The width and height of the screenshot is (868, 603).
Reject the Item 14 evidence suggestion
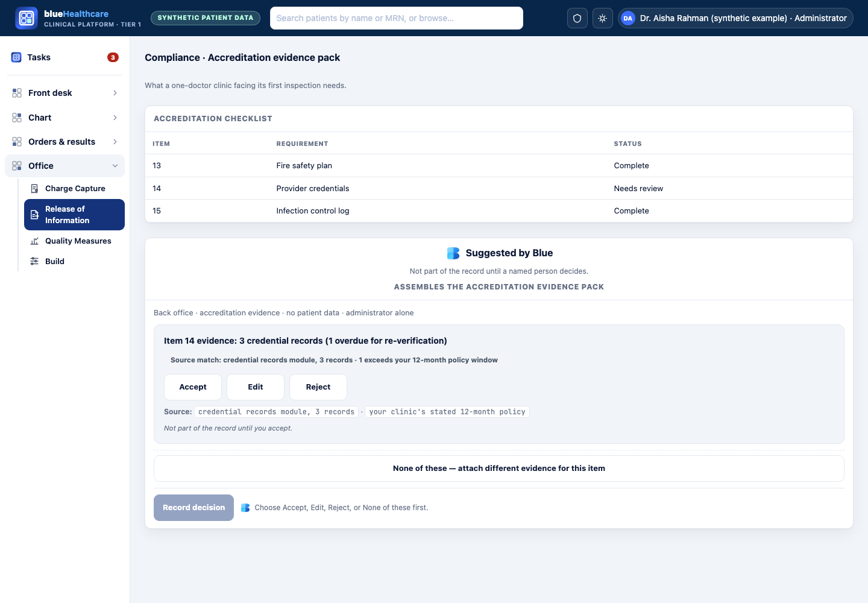[318, 387]
